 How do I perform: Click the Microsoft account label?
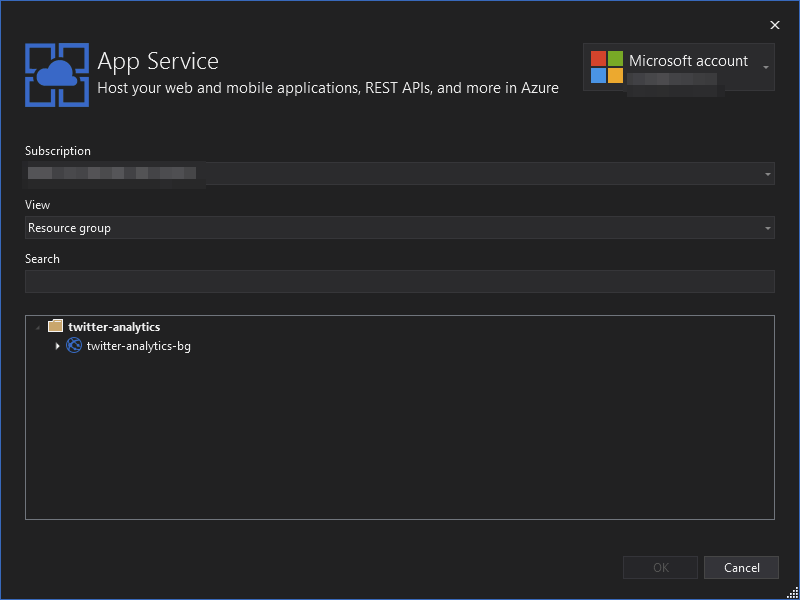(688, 61)
